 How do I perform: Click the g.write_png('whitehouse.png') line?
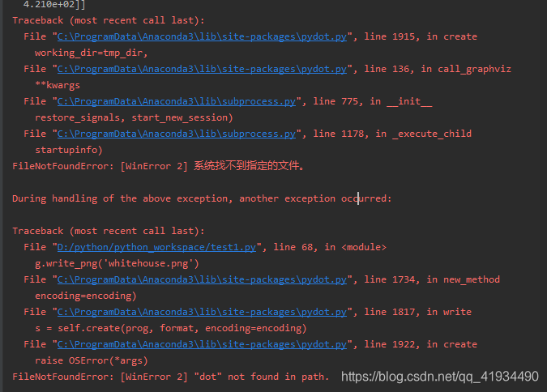coord(118,264)
